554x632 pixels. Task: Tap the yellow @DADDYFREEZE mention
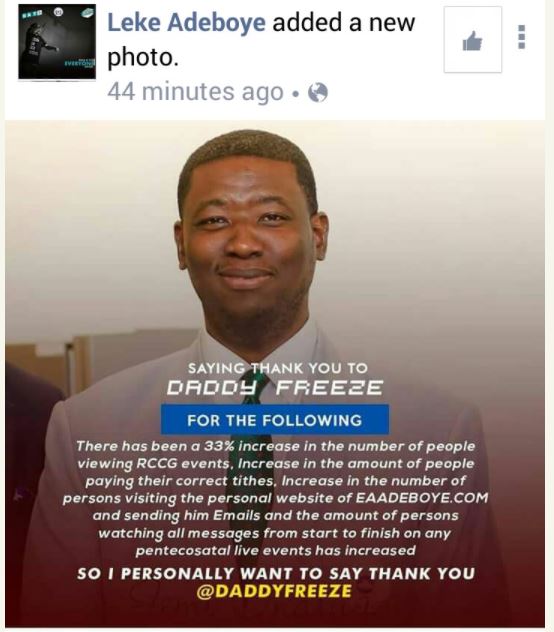(x=274, y=591)
